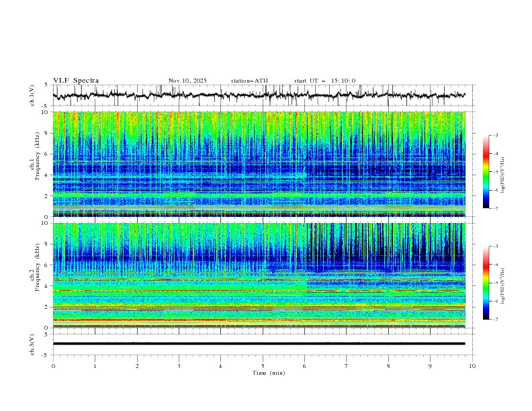
Task: Click the ch.1 'Frequency (kHz)' axis label
Action: pos(38,156)
